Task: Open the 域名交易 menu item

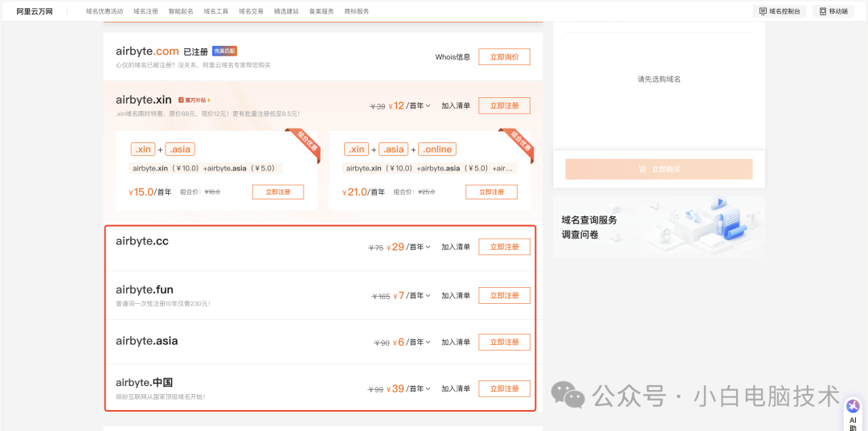Action: pyautogui.click(x=252, y=11)
